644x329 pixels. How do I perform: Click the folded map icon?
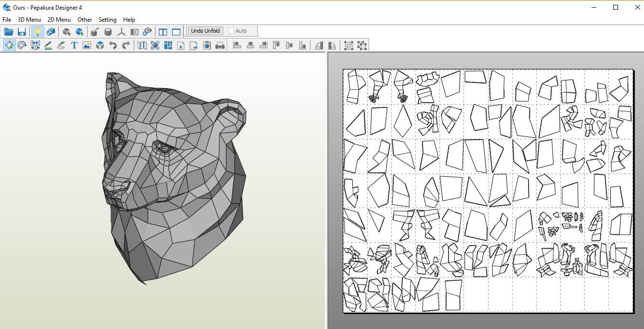pyautogui.click(x=142, y=45)
